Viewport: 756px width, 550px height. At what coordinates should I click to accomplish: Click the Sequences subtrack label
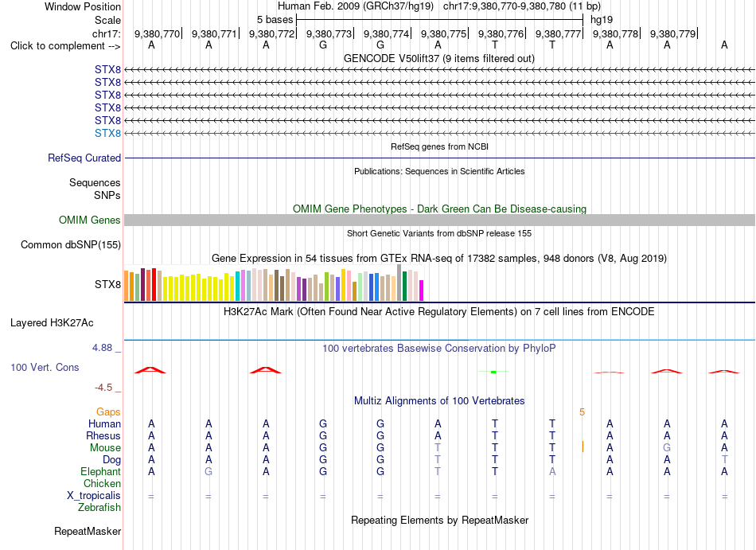[95, 183]
